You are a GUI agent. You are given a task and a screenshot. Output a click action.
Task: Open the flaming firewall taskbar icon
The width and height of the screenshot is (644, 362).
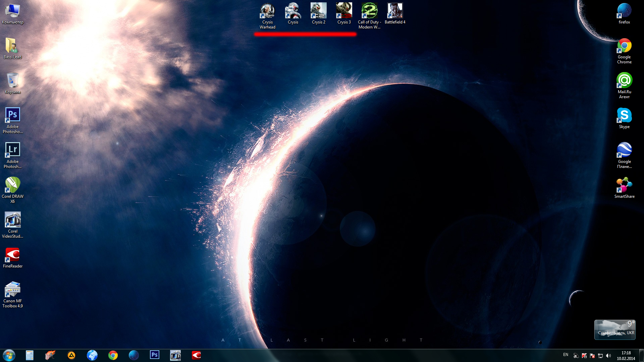[x=50, y=355]
